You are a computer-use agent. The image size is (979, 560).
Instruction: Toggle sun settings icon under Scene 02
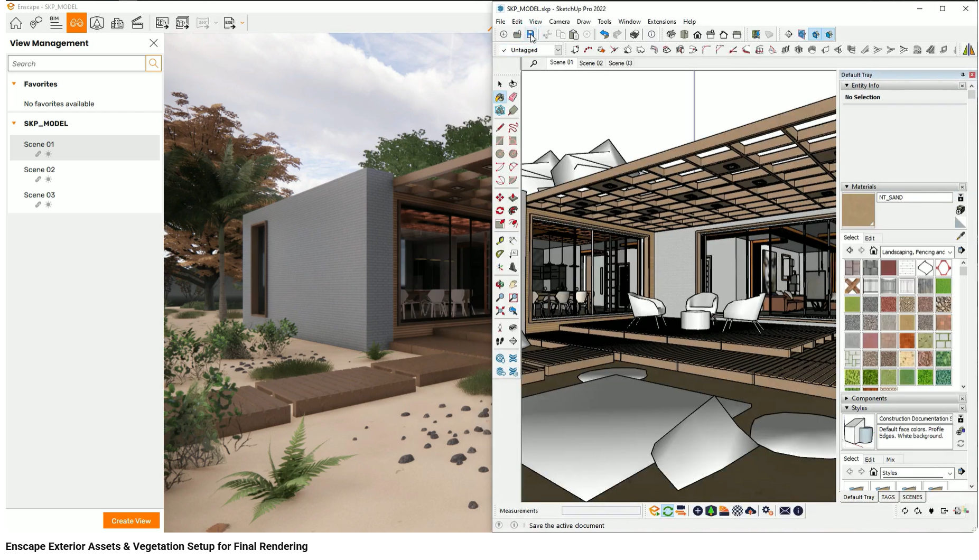[x=49, y=180]
